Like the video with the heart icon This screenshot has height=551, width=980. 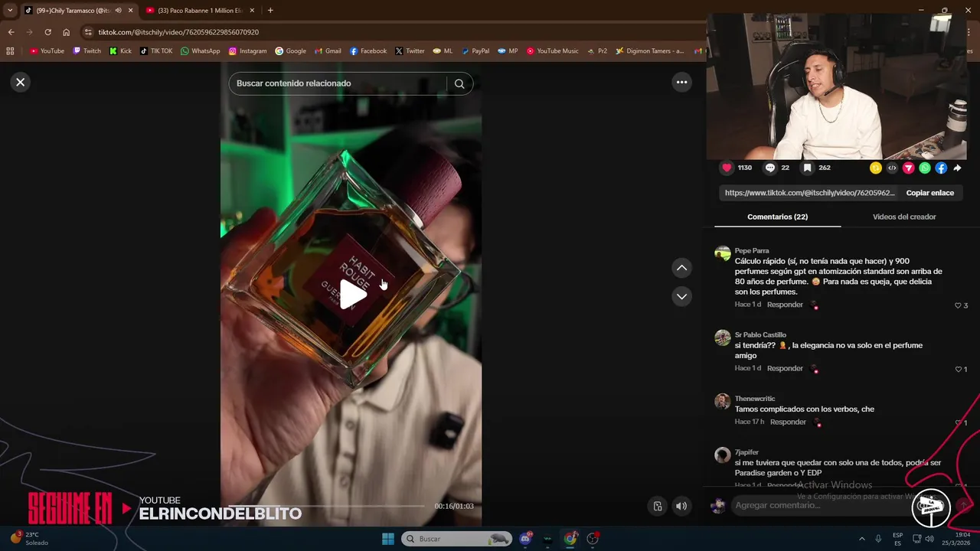point(727,168)
